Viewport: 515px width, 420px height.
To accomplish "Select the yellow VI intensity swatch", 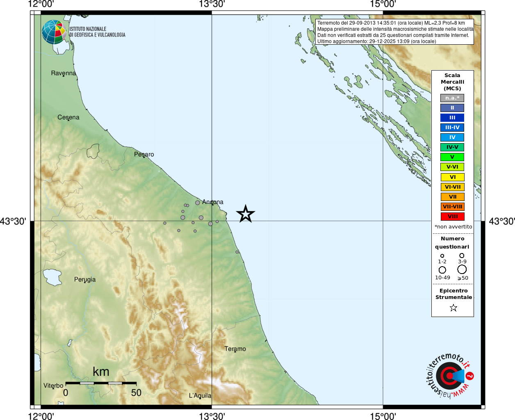I will tap(452, 177).
